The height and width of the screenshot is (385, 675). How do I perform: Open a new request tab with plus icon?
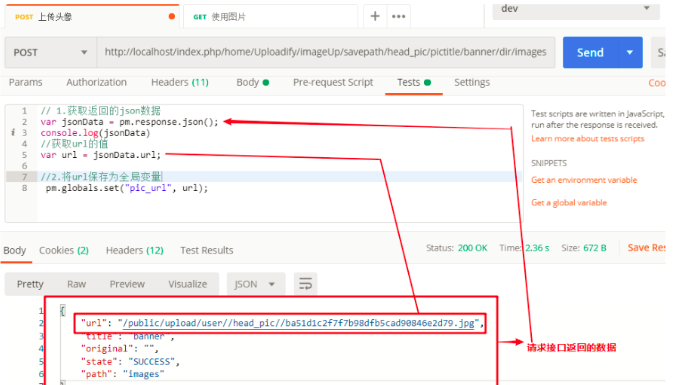375,16
